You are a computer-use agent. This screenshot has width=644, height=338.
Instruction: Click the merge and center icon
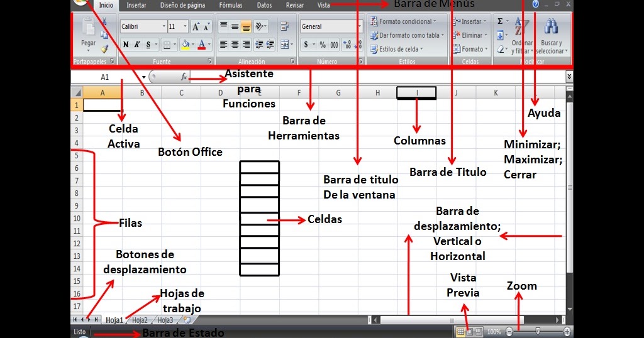click(285, 45)
